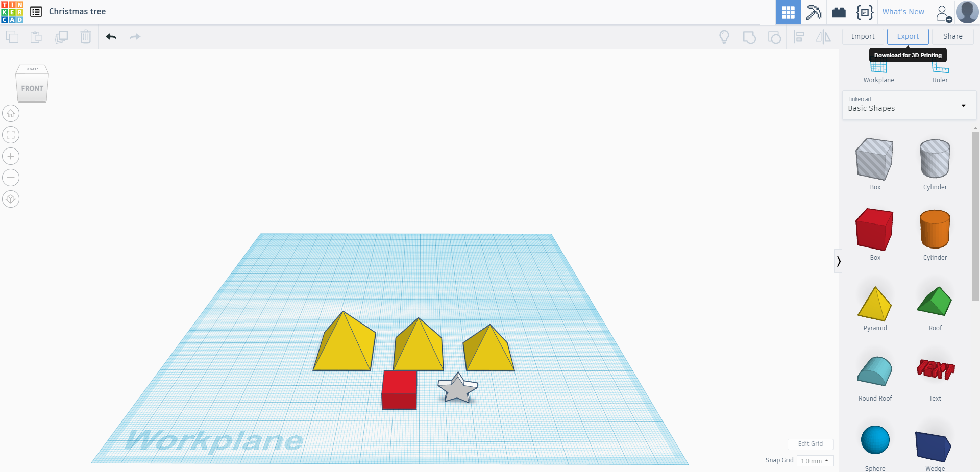Toggle Show all lightbulb icon
980x472 pixels.
(724, 37)
